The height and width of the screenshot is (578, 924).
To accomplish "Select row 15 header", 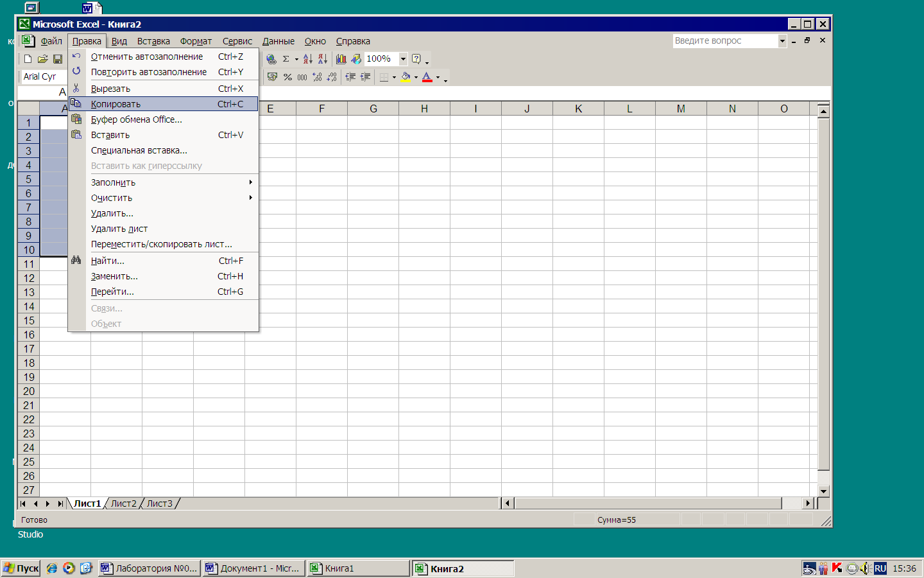I will (29, 320).
